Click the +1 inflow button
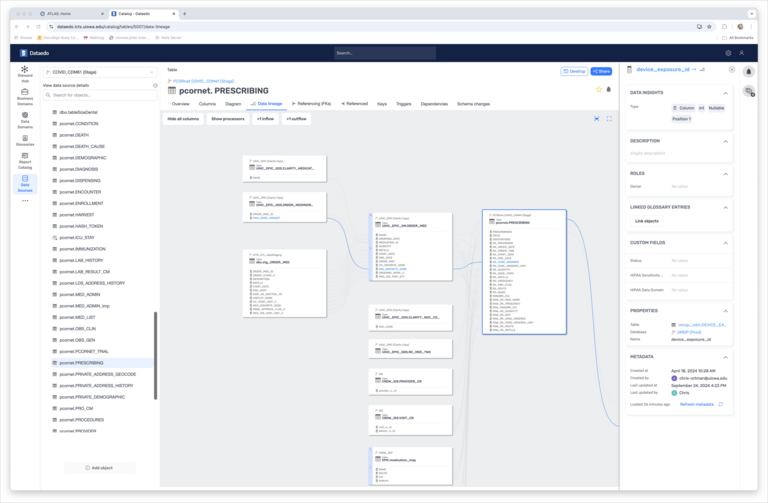Screen dimensions: 768x503 (265, 119)
